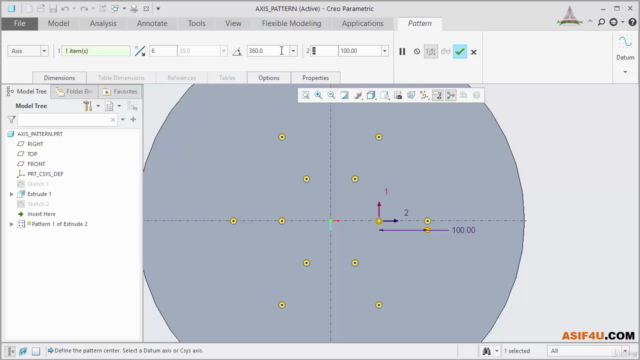
Task: Open the Model Tree settings dropdown arrow
Action: (98, 106)
